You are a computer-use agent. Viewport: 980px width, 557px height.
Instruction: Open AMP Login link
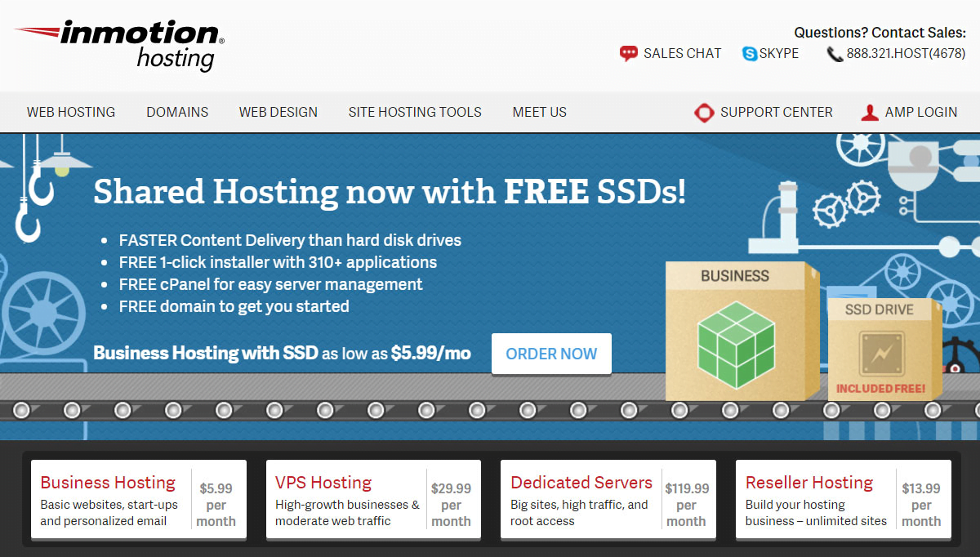921,112
